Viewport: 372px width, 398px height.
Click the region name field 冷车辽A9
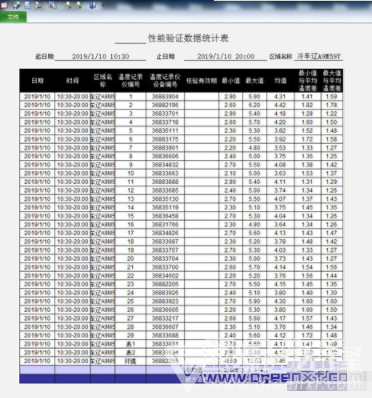coord(319,56)
